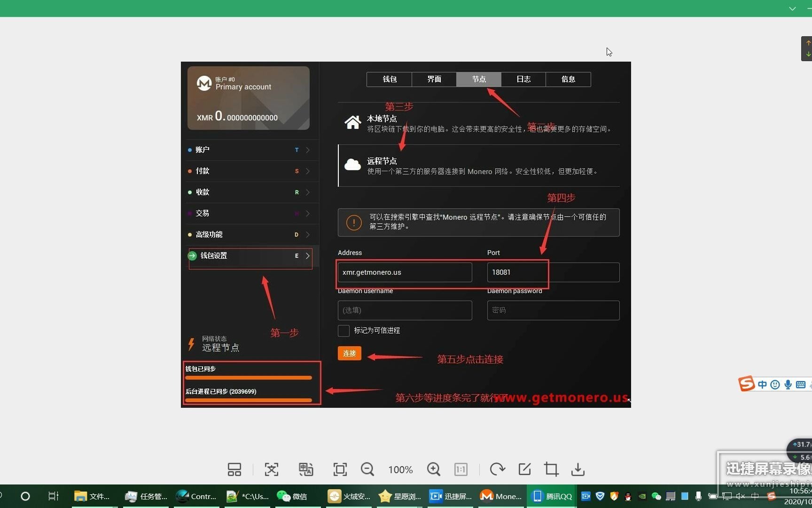Click the lightning network status icon
This screenshot has width=812, height=508.
[191, 344]
